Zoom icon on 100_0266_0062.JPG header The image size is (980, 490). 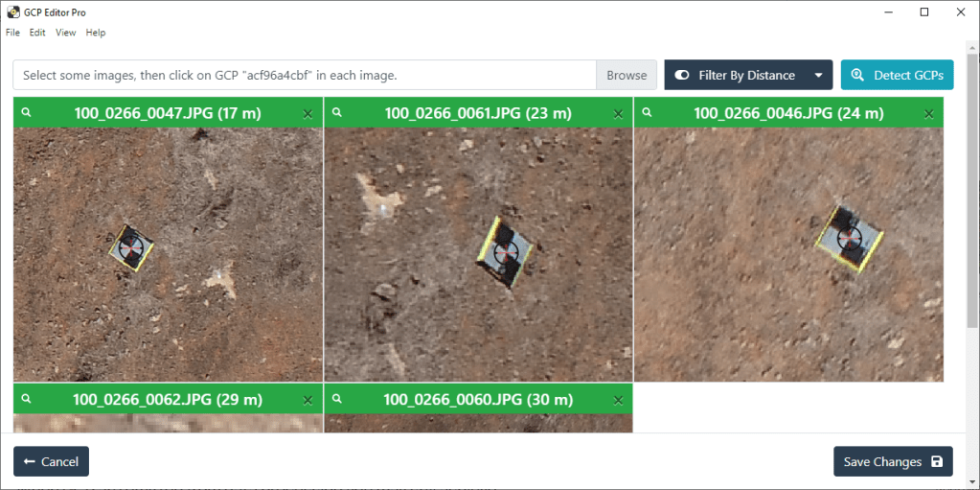click(x=26, y=399)
